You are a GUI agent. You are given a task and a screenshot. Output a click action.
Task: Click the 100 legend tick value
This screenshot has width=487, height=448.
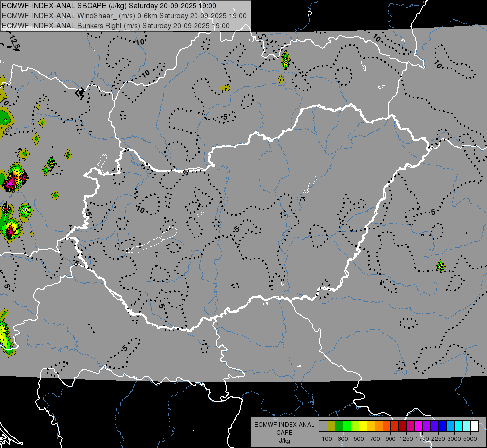tap(327, 439)
